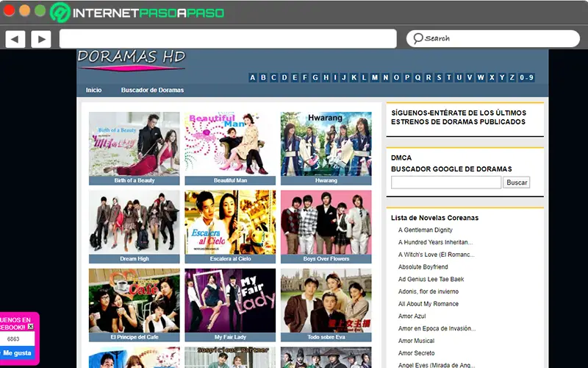This screenshot has height=368, width=588.
Task: Open the Suspicious Partner poster
Action: point(230,358)
